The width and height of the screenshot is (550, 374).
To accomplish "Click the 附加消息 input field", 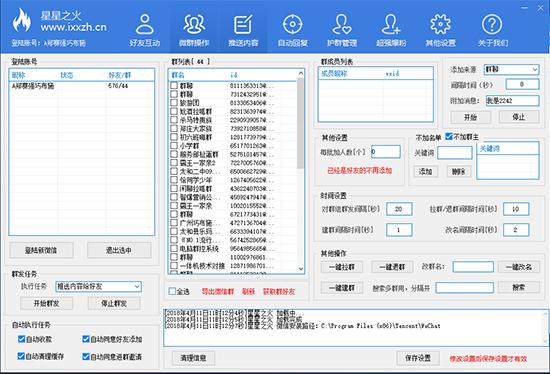I will pos(512,101).
